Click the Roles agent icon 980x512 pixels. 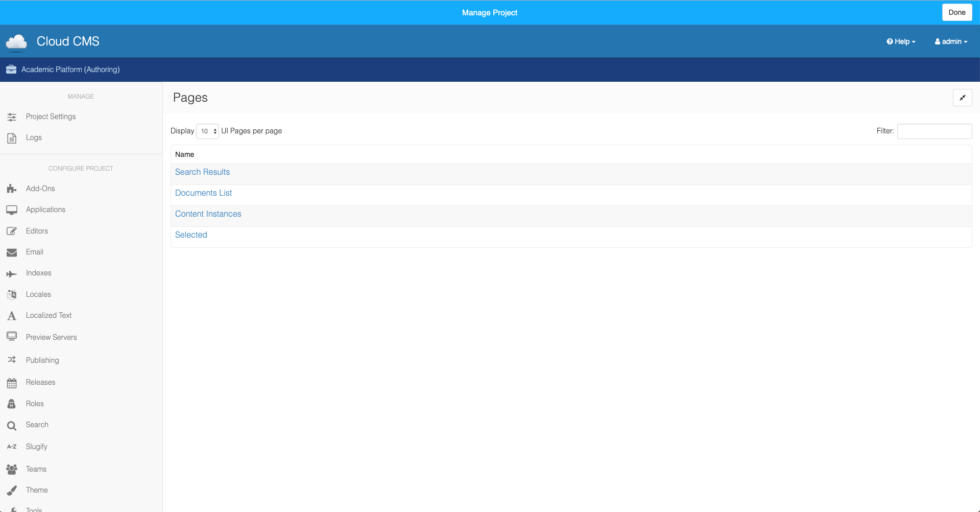[x=12, y=404]
